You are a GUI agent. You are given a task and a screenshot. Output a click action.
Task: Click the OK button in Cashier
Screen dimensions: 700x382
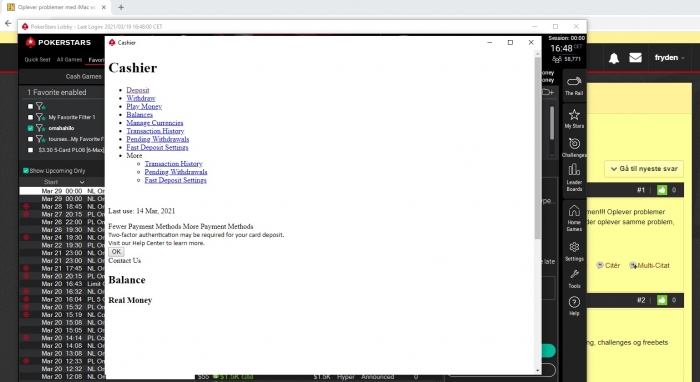116,252
